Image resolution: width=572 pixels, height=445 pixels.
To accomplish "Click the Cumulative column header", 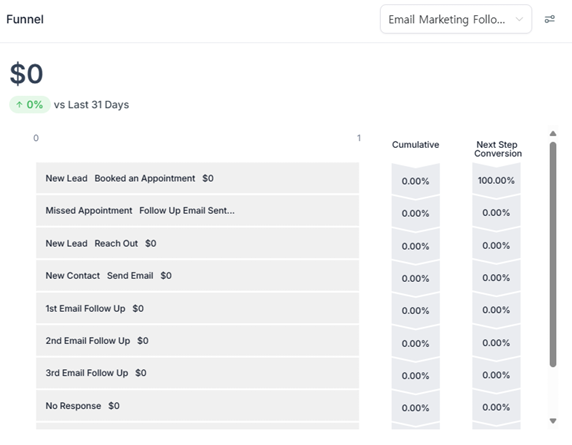I will [416, 145].
